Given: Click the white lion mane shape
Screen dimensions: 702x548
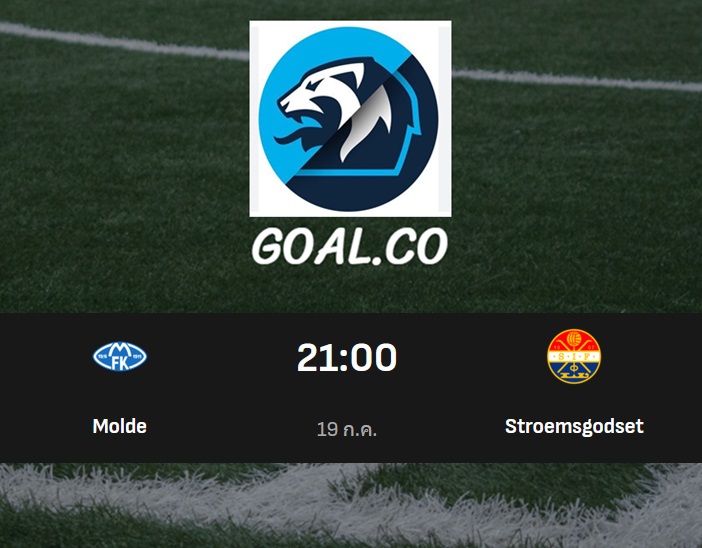Looking at the screenshot, I should click(367, 123).
